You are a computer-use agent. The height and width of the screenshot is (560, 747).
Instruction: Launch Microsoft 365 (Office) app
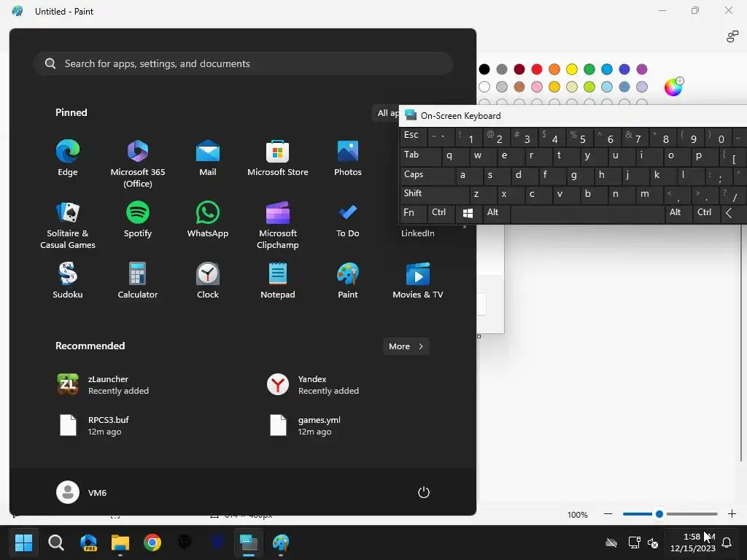pos(138,163)
